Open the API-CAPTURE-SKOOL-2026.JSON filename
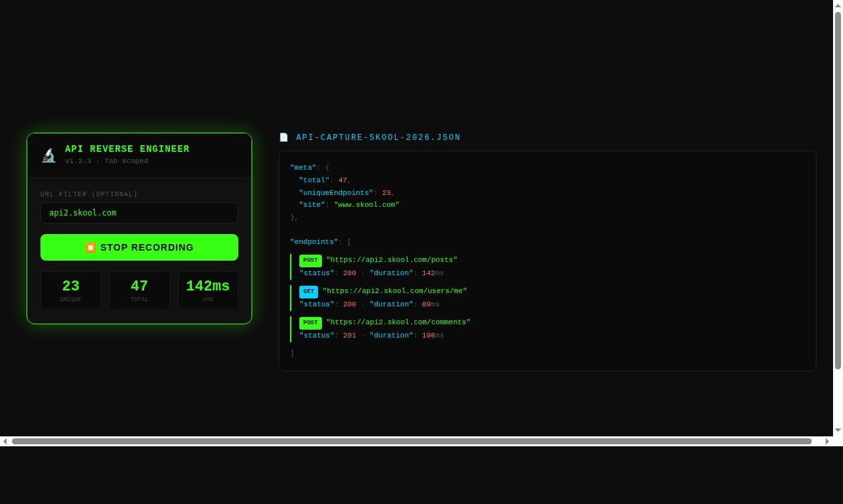This screenshot has height=504, width=843. [x=378, y=137]
